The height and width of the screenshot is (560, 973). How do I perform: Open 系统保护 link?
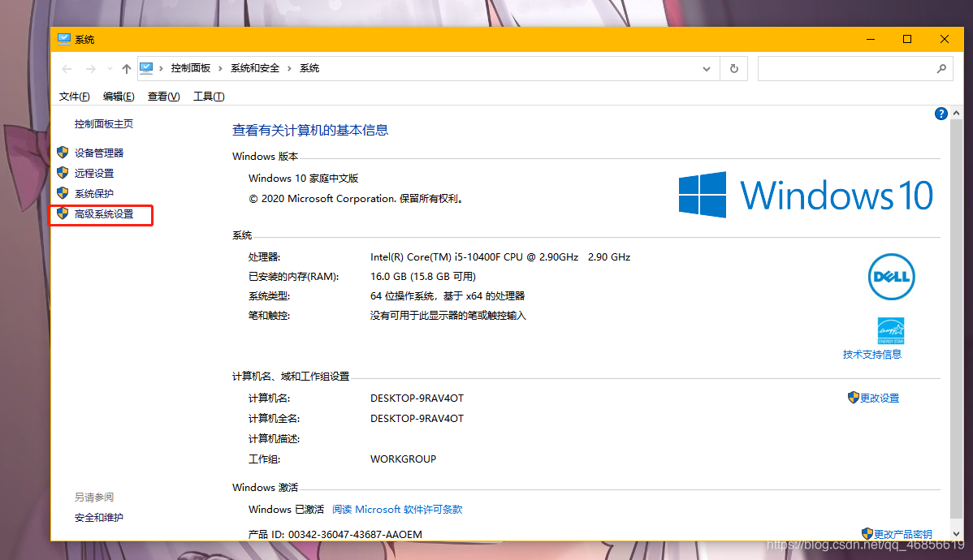tap(94, 193)
